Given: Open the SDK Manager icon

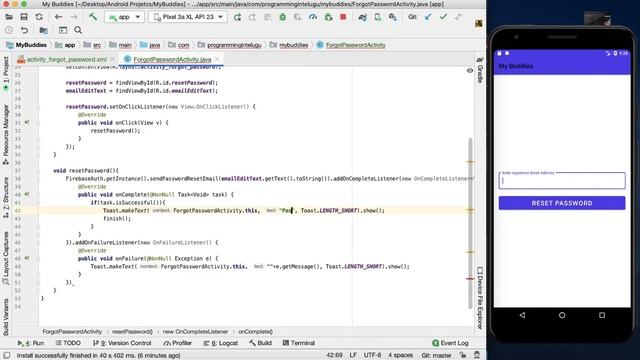Looking at the screenshot, I should coord(393,17).
